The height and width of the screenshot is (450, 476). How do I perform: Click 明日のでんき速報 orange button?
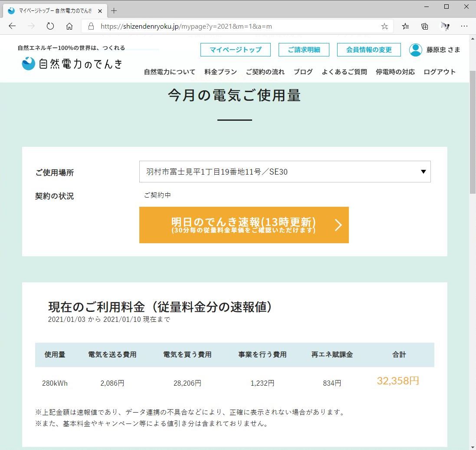[244, 225]
